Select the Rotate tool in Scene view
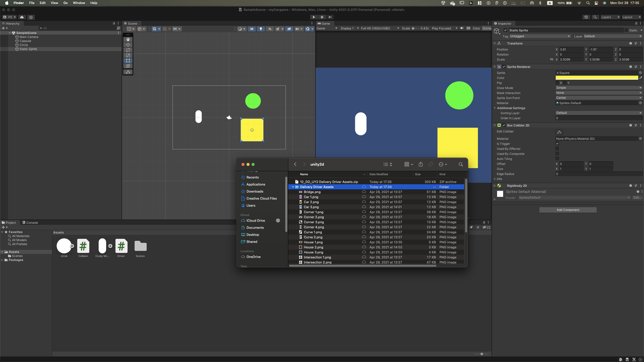Screen dimensions: 644x362 pyautogui.click(x=128, y=50)
